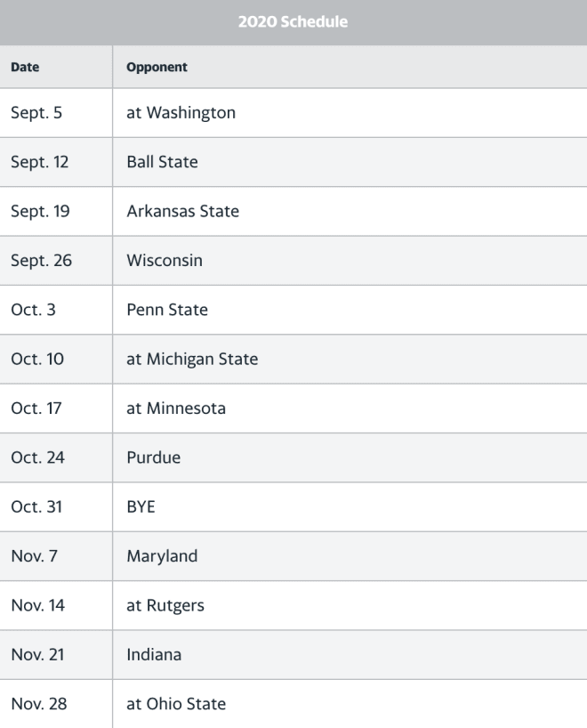Select the Date column header

pyautogui.click(x=25, y=67)
